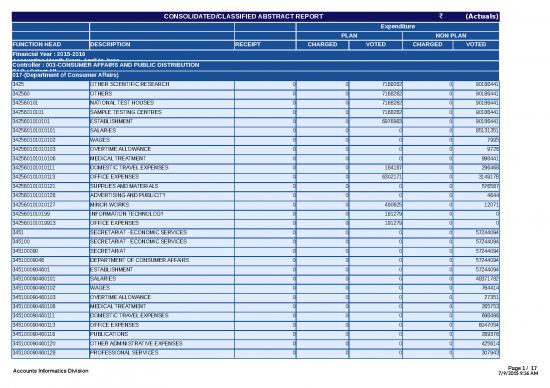550x388 pixels.
Task: Click the plan voted amount in MINOR WORKS row
Action: [x=393, y=205]
